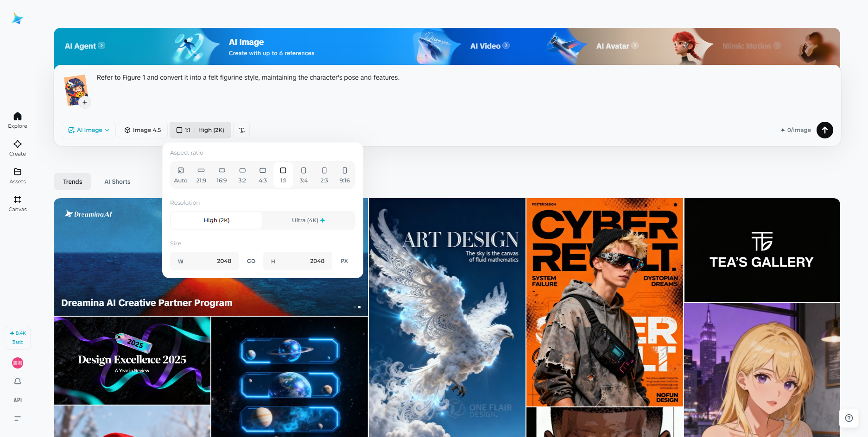View the 8.4K Basic credits badge

pos(18,337)
